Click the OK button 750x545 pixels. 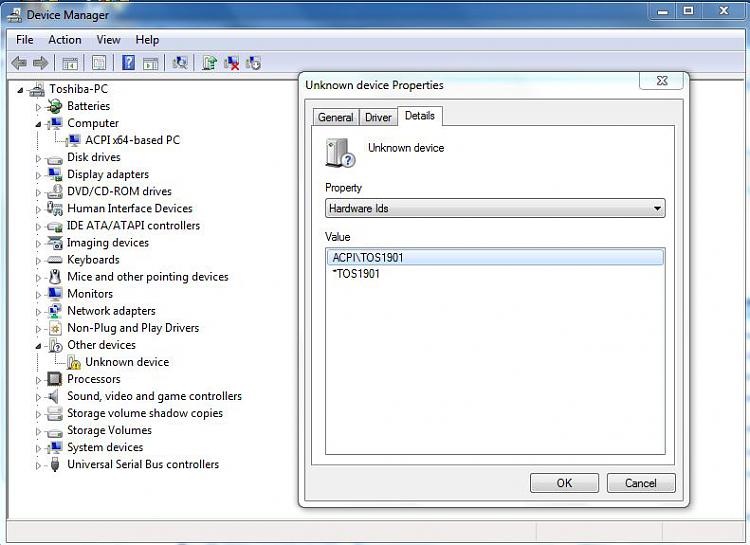[564, 483]
